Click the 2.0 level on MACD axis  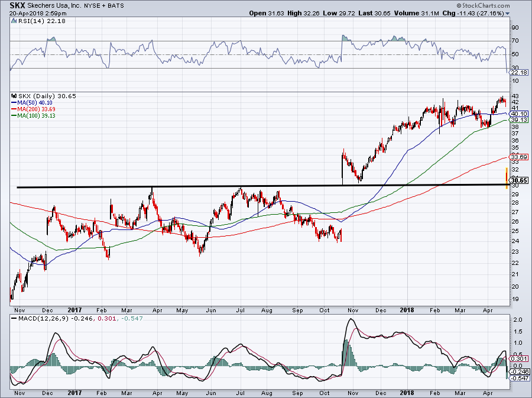tap(518, 320)
